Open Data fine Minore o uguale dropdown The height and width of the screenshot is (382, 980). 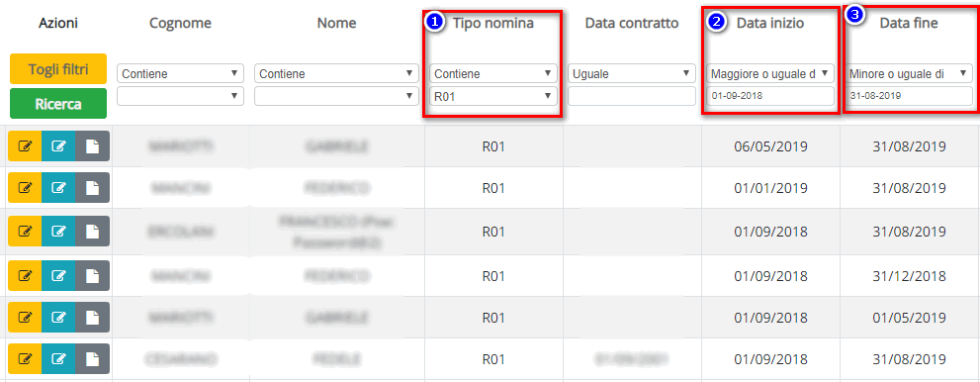point(910,74)
